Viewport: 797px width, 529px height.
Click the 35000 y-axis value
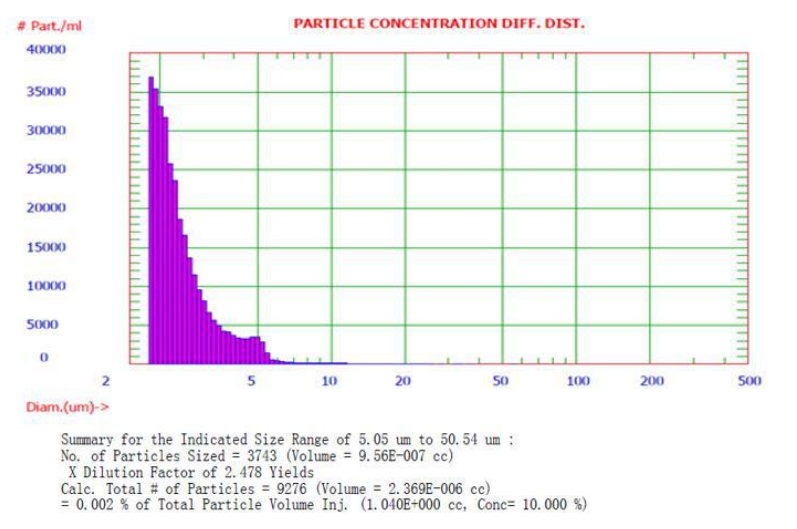coord(46,91)
